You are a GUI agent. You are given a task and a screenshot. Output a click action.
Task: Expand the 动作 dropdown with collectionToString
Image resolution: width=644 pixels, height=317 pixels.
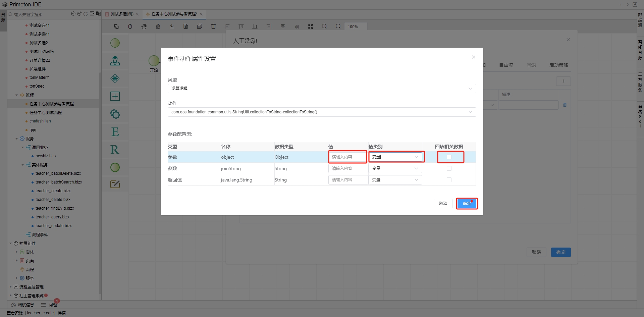pos(321,112)
